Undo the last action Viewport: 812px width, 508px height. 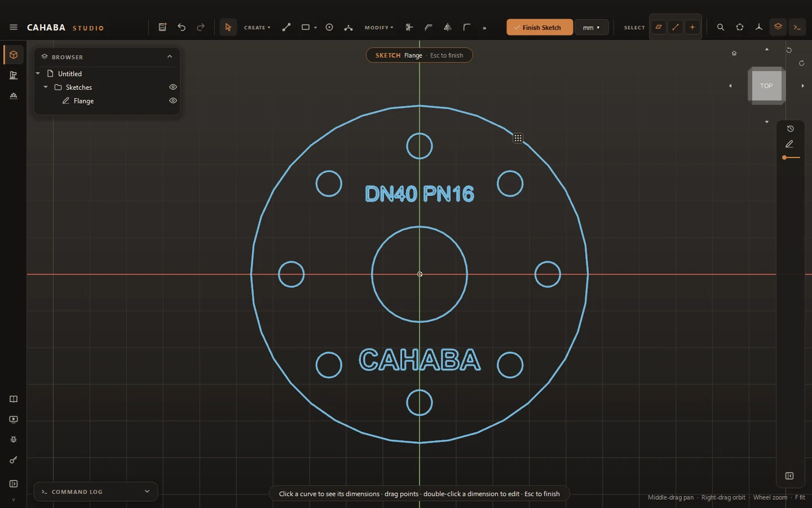[182, 27]
